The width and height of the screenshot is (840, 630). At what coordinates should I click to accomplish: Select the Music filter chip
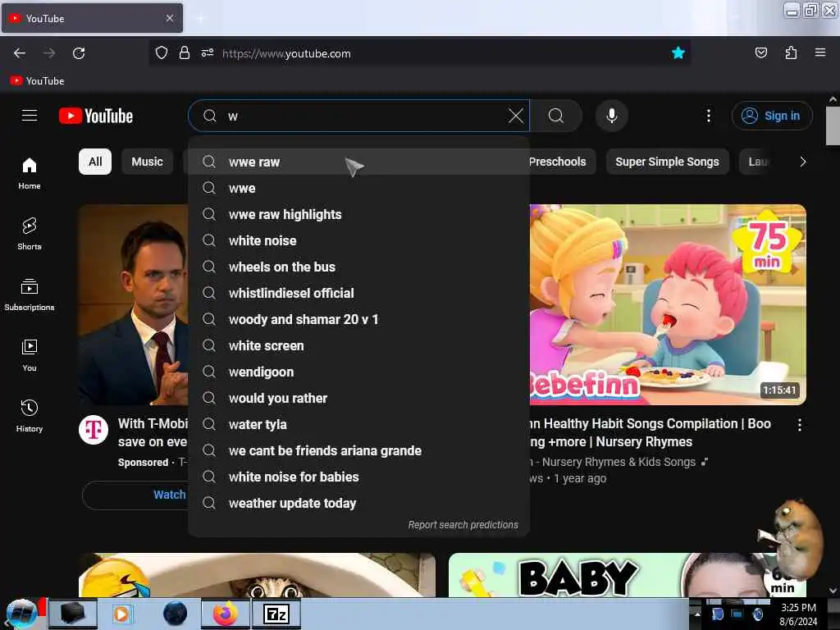(147, 162)
